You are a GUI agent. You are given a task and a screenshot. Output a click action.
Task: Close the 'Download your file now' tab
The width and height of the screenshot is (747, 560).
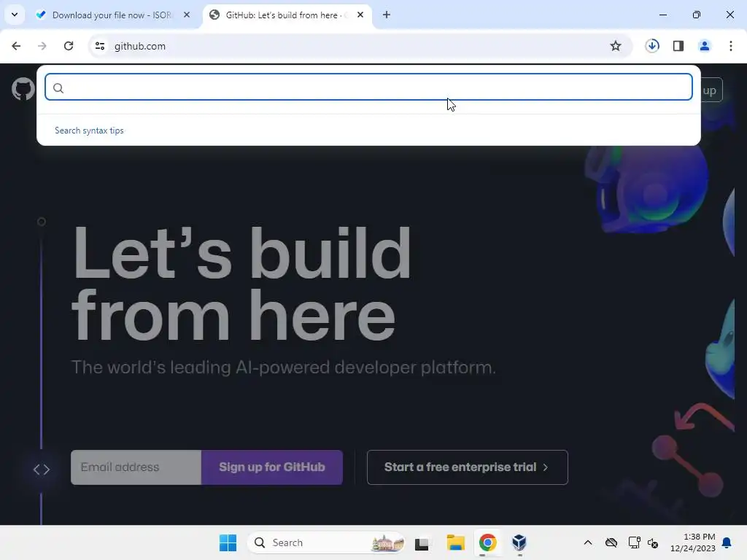point(187,15)
